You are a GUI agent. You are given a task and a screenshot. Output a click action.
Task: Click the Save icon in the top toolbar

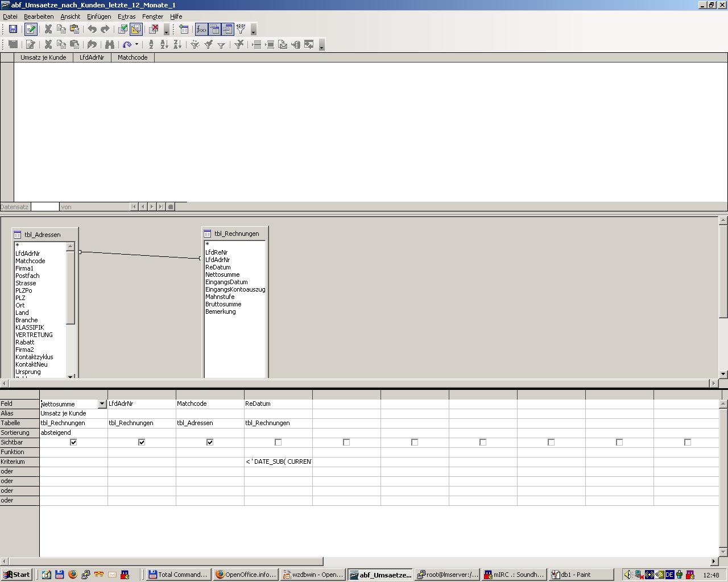coord(13,30)
